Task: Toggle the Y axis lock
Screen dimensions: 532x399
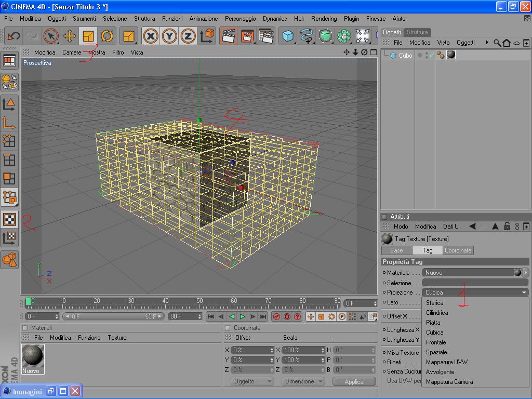Action: click(x=169, y=36)
